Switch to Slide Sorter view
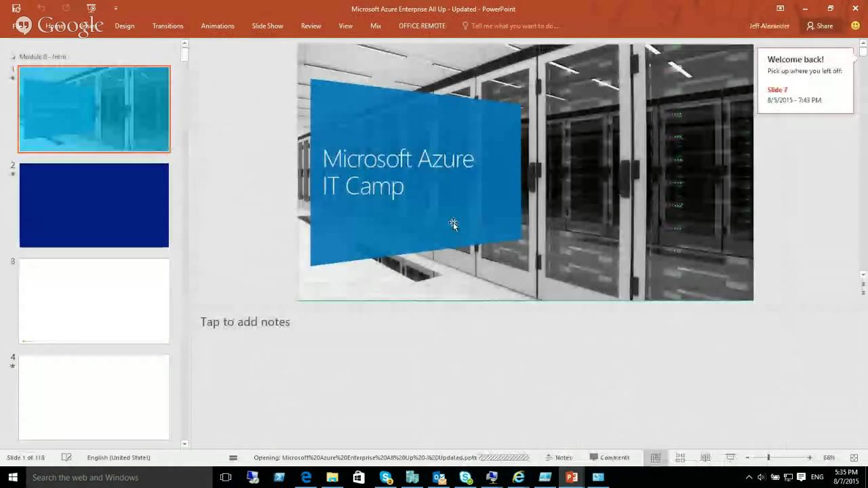 click(680, 457)
